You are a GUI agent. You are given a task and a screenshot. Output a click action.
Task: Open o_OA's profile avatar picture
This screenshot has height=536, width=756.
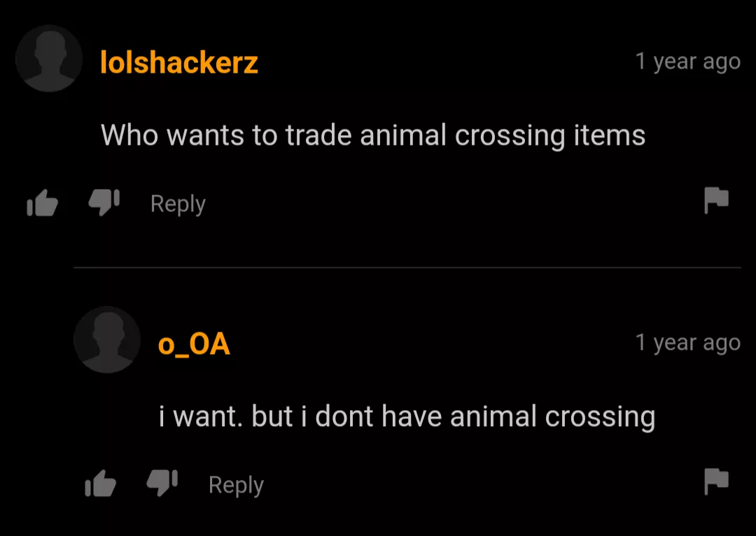click(107, 339)
